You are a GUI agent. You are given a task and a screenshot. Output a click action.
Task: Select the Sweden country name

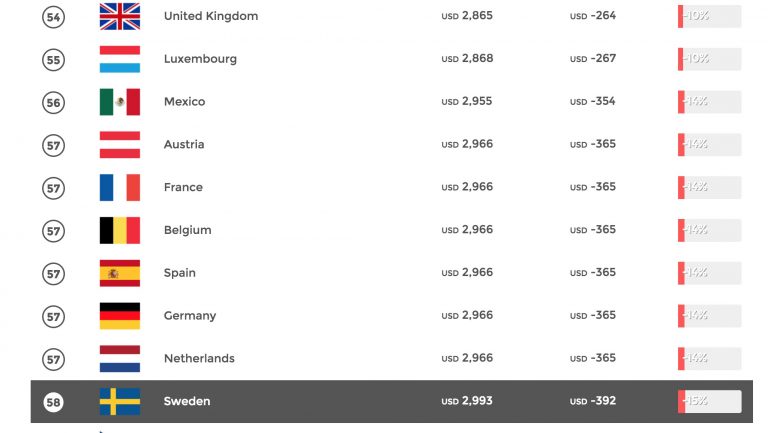click(187, 401)
